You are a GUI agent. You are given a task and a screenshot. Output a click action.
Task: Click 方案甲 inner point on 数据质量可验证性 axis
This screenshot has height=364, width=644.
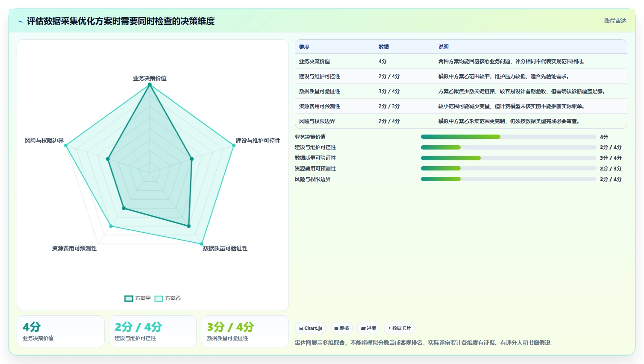(188, 226)
